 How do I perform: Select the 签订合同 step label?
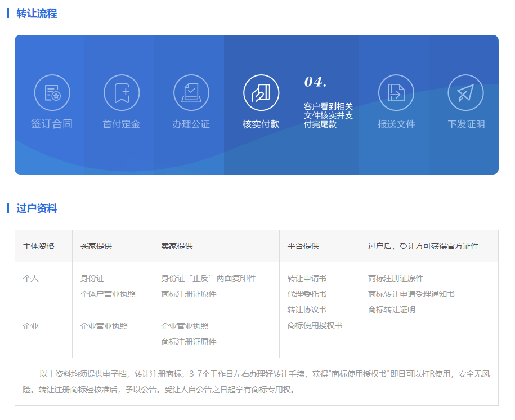coord(52,124)
